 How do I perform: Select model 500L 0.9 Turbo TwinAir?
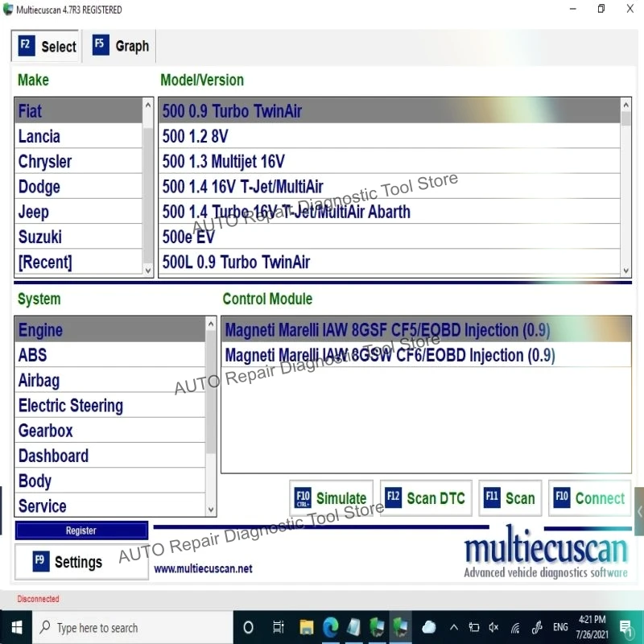[390, 262]
